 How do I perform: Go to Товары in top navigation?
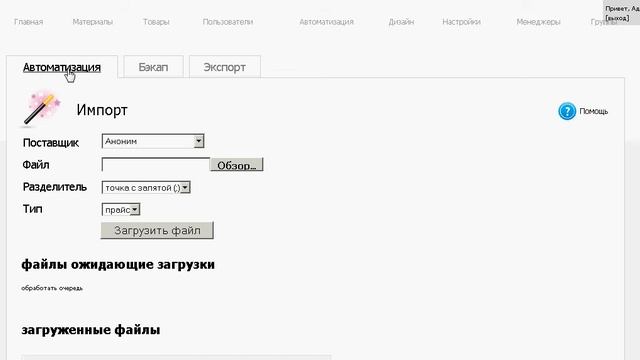point(156,22)
